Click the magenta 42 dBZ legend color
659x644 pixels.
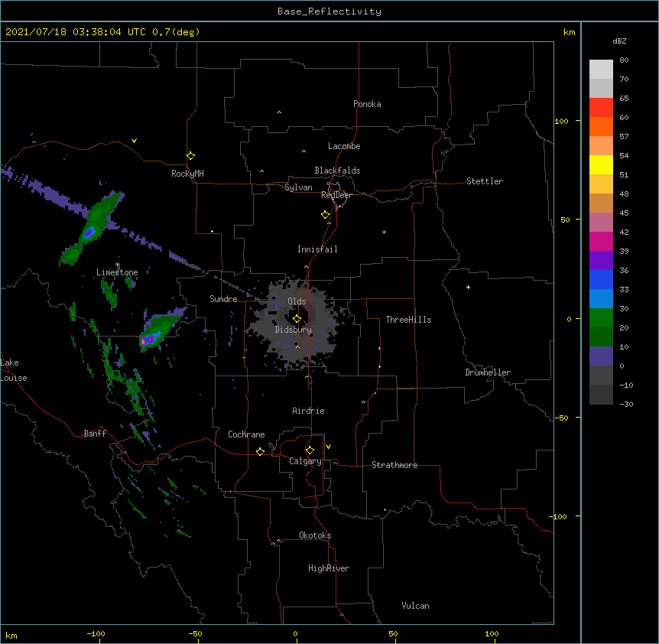tap(601, 241)
